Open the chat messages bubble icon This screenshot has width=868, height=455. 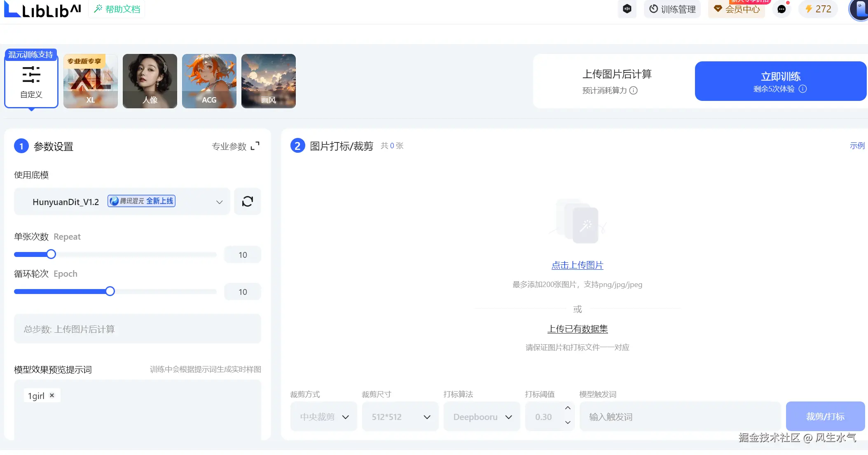point(781,9)
